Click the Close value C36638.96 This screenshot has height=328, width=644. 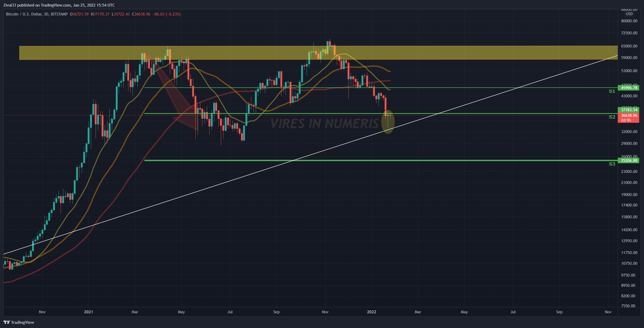click(141, 14)
